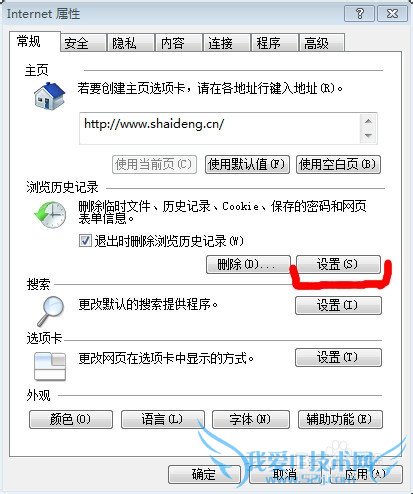The width and height of the screenshot is (413, 494).
Task: Open browsing history 设置(S) button
Action: pyautogui.click(x=338, y=264)
